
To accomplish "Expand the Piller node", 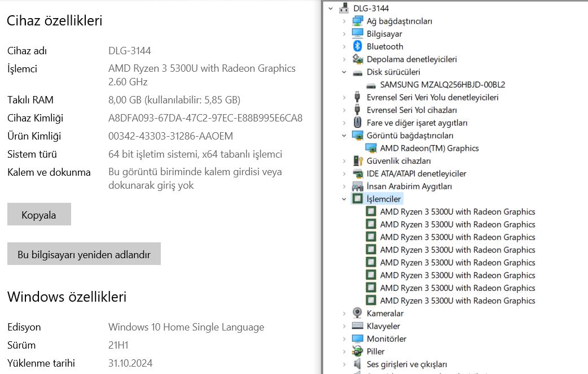I will (x=344, y=351).
